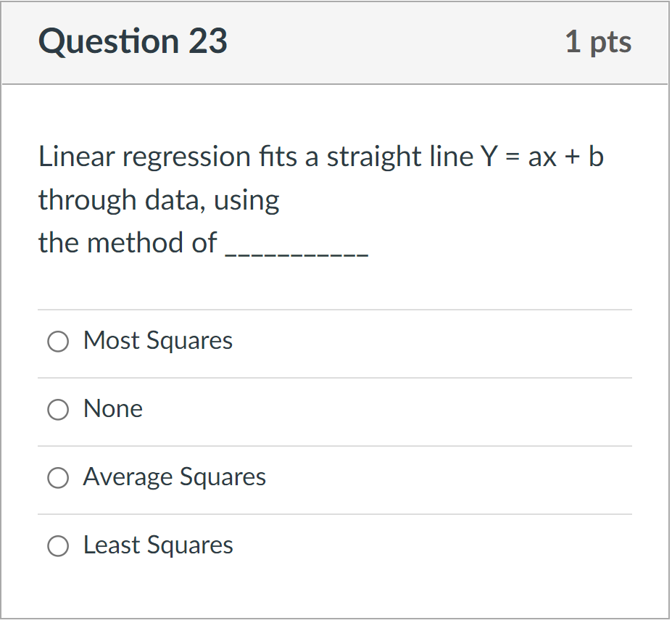
Task: Click the "1 pts" point value
Action: tap(598, 42)
